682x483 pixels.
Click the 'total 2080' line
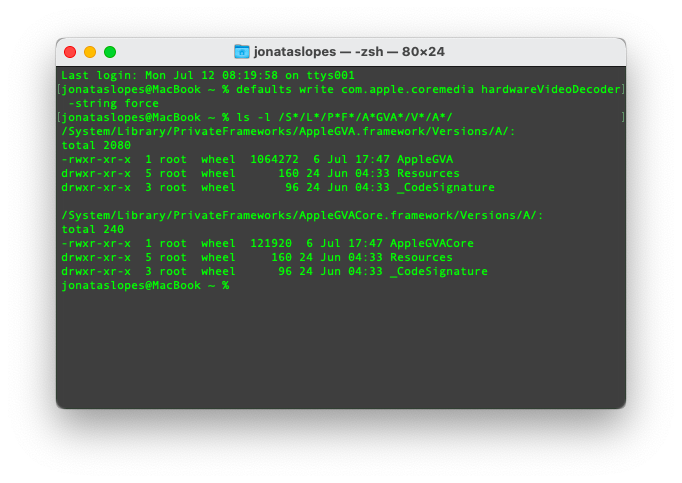click(96, 145)
